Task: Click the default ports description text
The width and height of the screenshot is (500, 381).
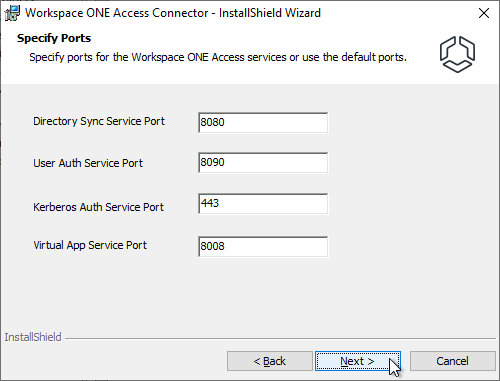Action: pyautogui.click(x=218, y=57)
